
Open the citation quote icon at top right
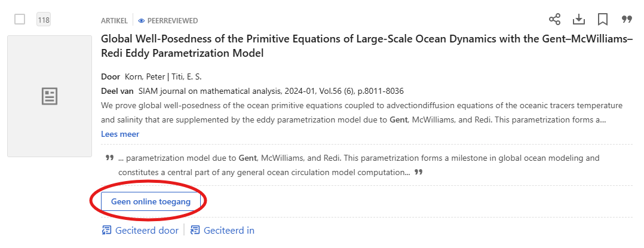[x=627, y=20]
